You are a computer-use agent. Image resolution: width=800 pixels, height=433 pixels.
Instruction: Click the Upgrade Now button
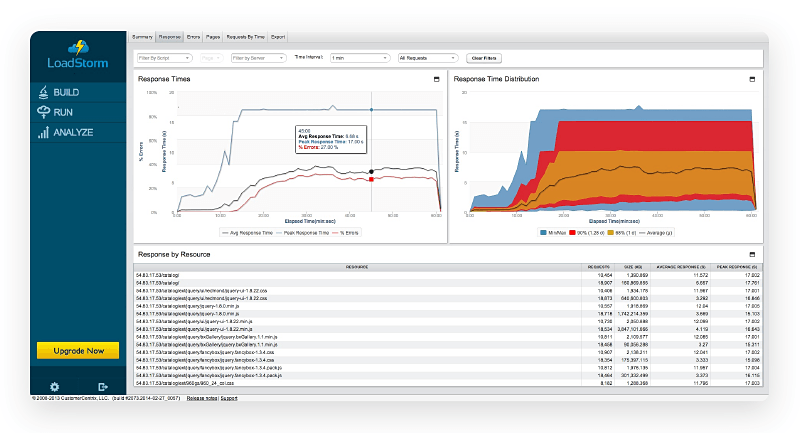78,351
